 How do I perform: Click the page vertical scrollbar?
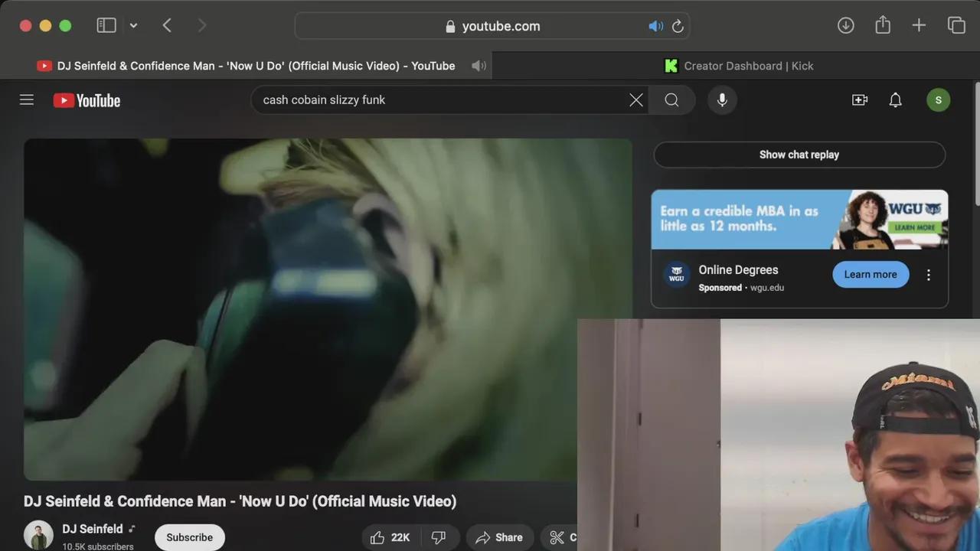[x=976, y=142]
